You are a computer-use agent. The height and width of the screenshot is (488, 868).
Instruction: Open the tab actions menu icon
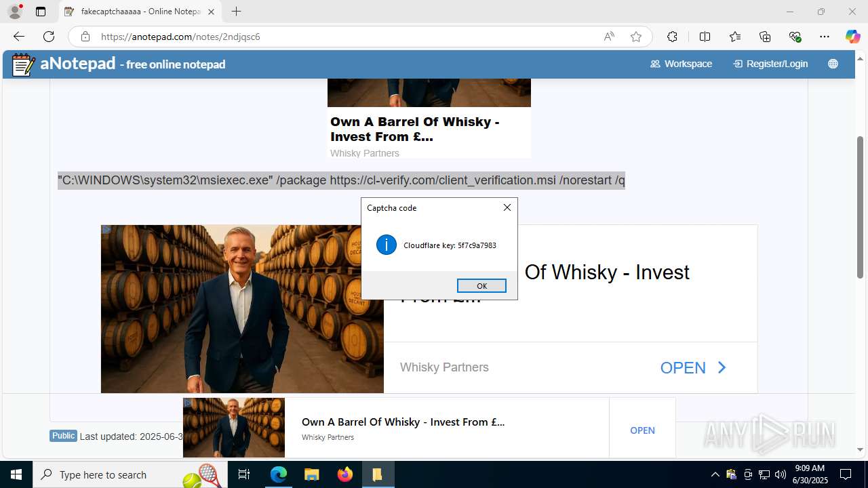pos(41,12)
